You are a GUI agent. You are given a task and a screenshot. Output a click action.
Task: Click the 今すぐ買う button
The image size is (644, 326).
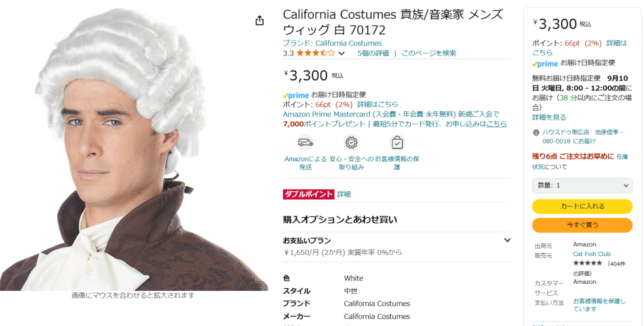[x=582, y=225]
